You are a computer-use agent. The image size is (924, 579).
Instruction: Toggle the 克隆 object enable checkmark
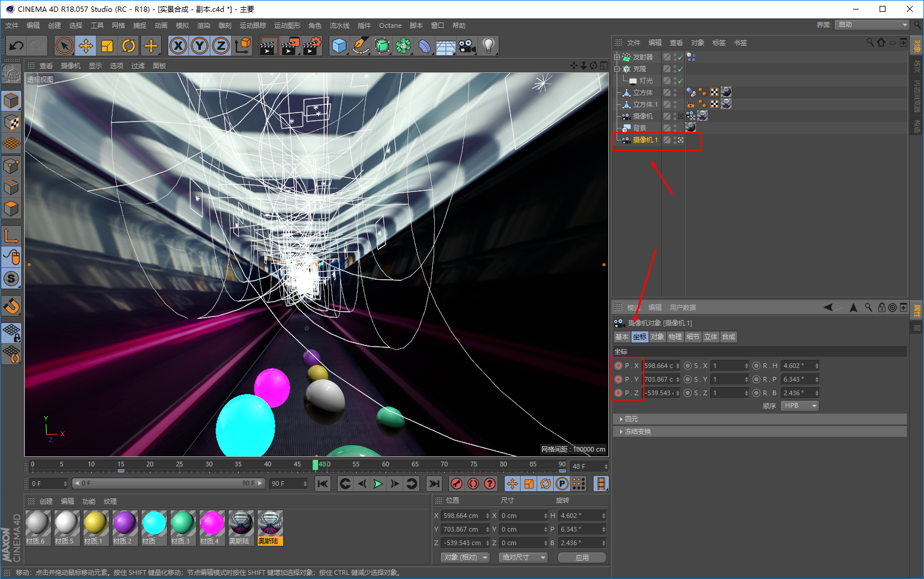(x=680, y=69)
